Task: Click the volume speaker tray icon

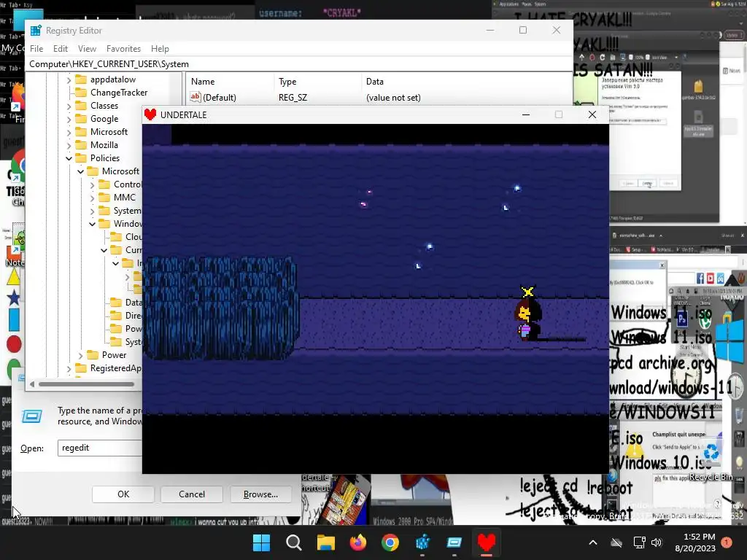Action: point(657,542)
